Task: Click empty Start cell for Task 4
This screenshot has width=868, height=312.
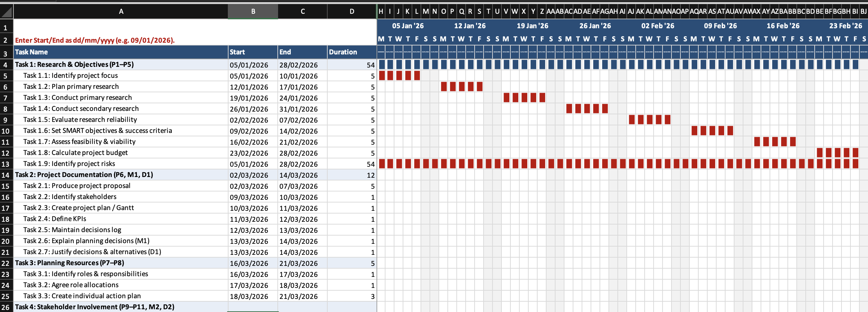Action: click(x=253, y=307)
